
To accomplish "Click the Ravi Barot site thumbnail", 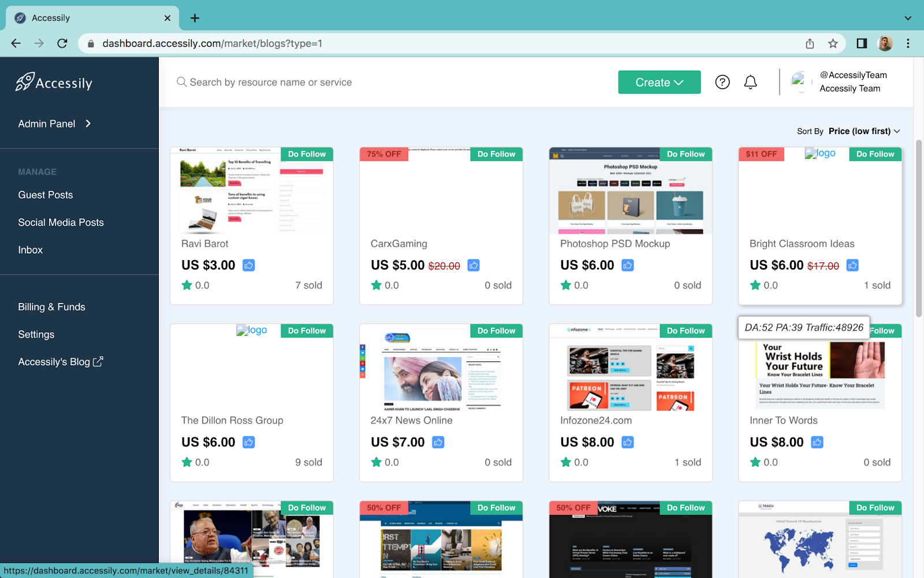I will [x=252, y=191].
